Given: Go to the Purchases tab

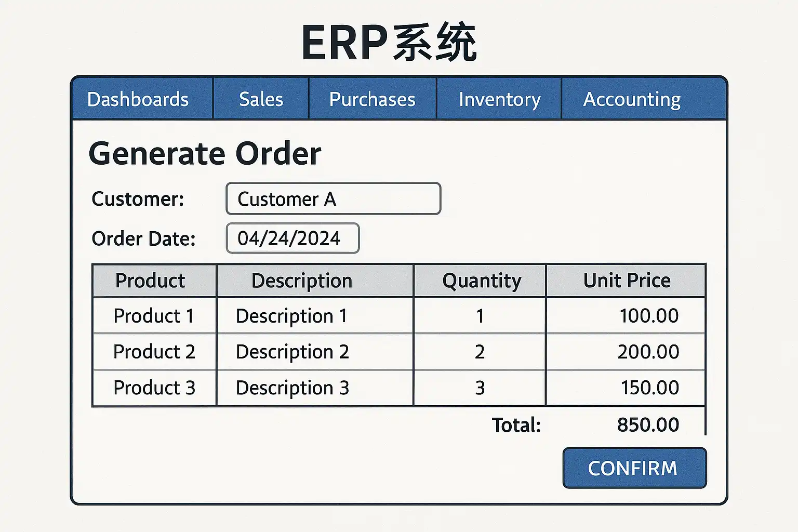Looking at the screenshot, I should 372,99.
